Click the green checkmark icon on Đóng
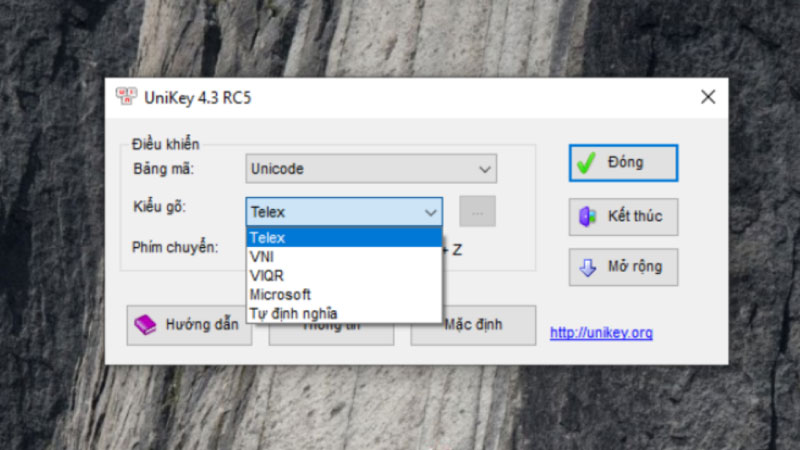This screenshot has height=450, width=800. coord(586,163)
